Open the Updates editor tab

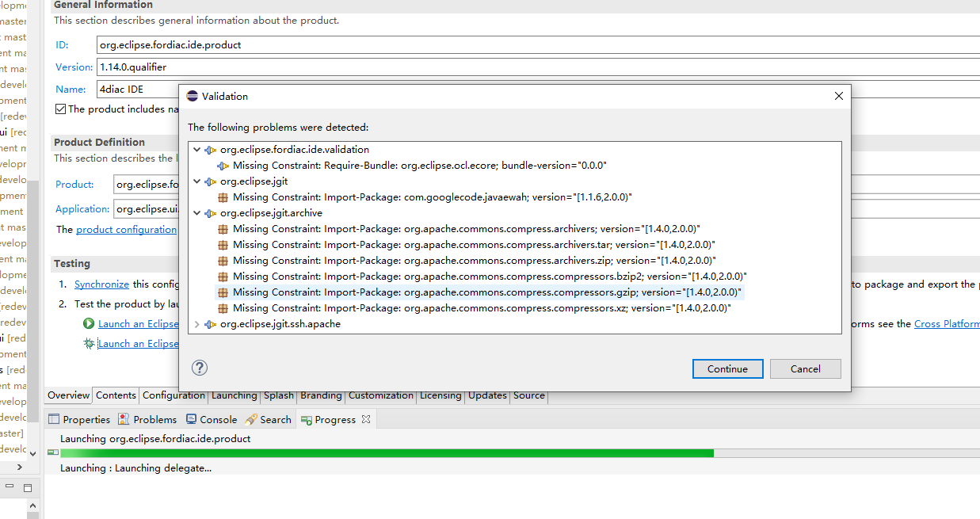click(488, 395)
